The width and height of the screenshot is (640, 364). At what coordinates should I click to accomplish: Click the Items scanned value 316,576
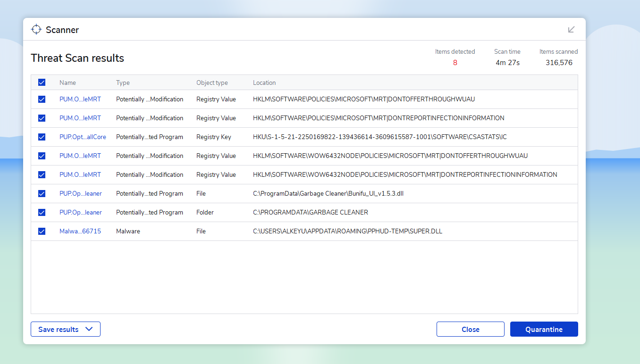coord(559,63)
